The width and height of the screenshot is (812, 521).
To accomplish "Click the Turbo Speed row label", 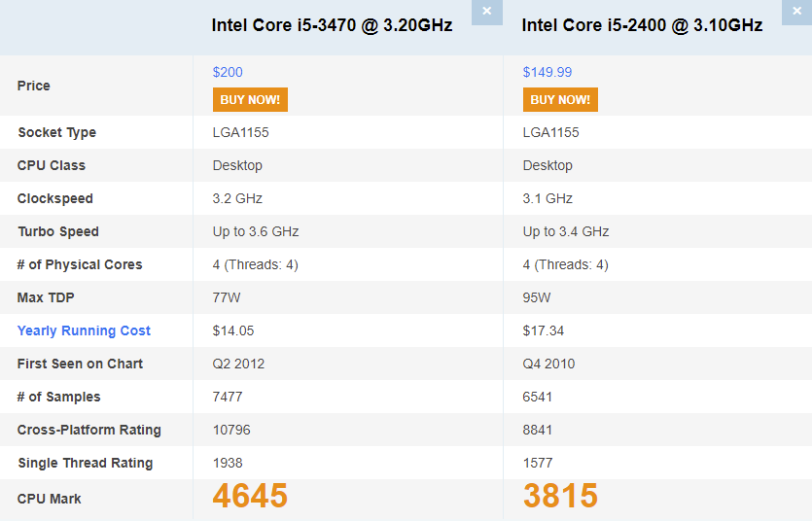I will (58, 231).
